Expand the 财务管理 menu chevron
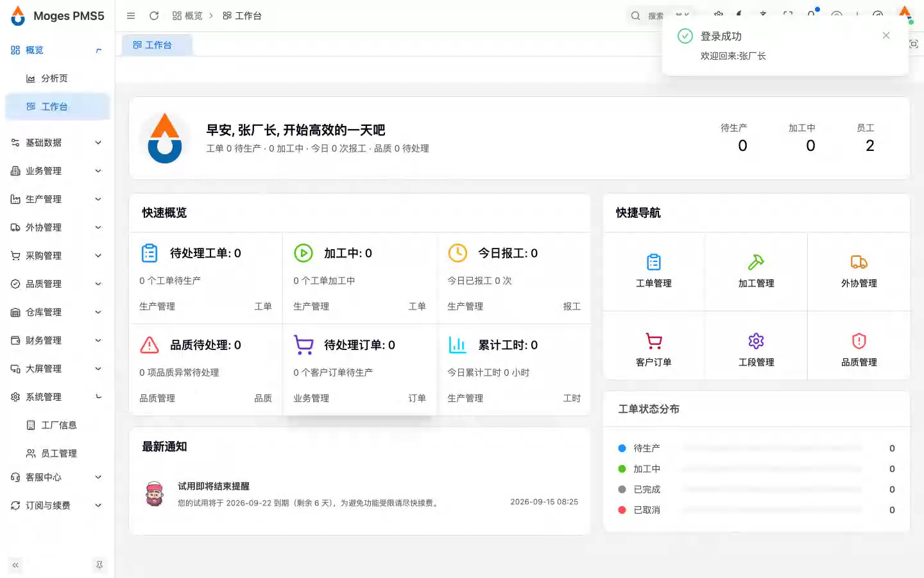 (x=98, y=340)
